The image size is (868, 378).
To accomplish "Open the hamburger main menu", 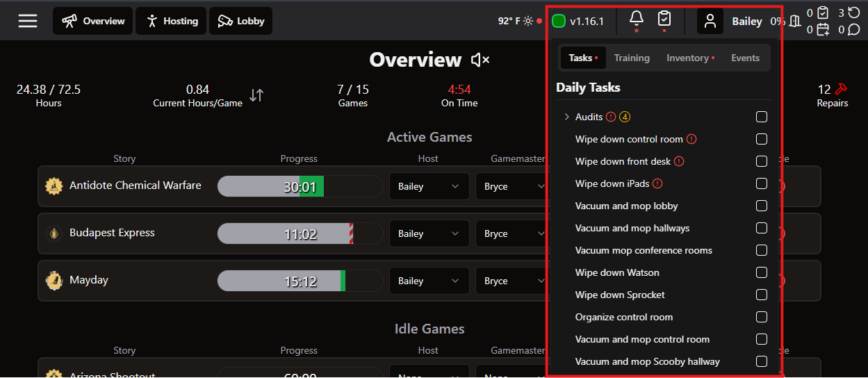I will tap(28, 21).
